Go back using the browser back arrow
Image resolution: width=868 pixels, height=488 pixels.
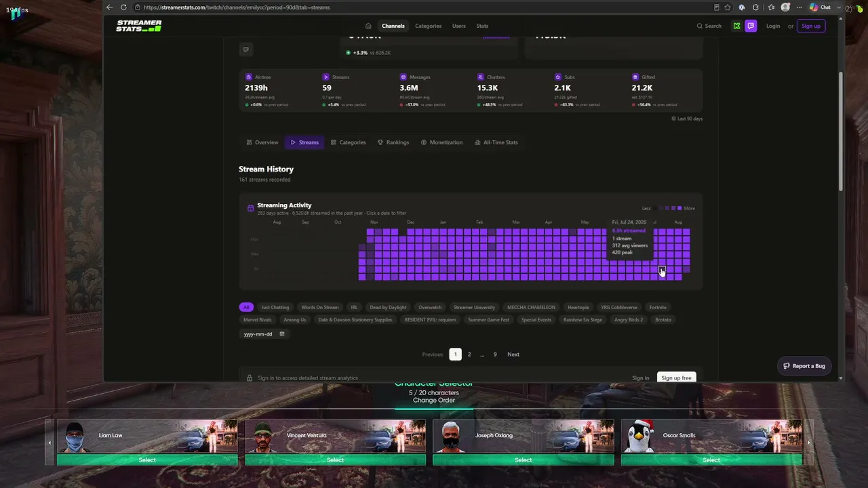(x=110, y=7)
